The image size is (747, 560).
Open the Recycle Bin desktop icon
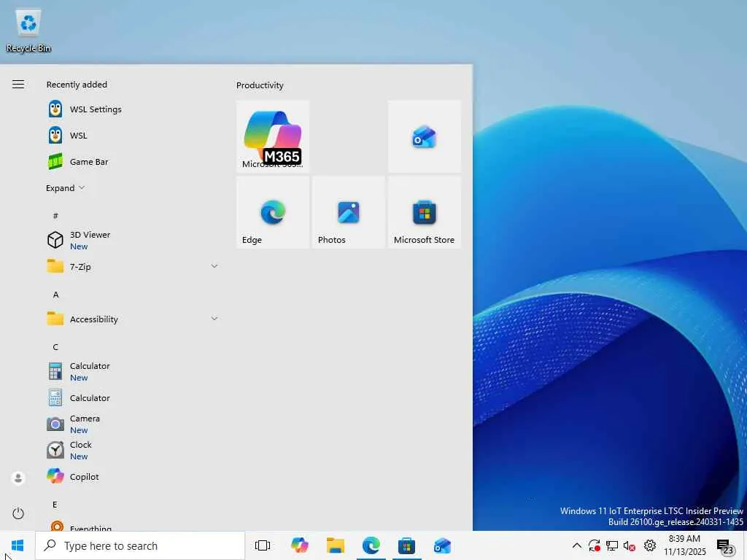click(28, 31)
